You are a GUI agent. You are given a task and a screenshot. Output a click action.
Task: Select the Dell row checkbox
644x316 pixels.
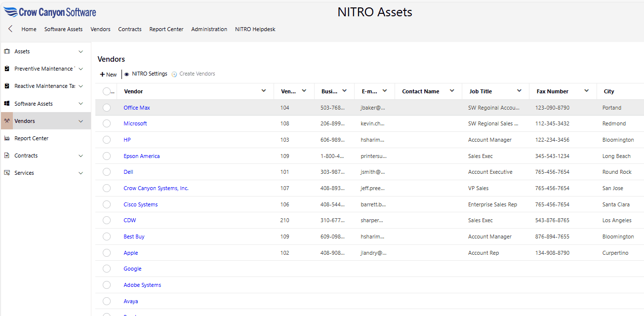[x=107, y=172]
